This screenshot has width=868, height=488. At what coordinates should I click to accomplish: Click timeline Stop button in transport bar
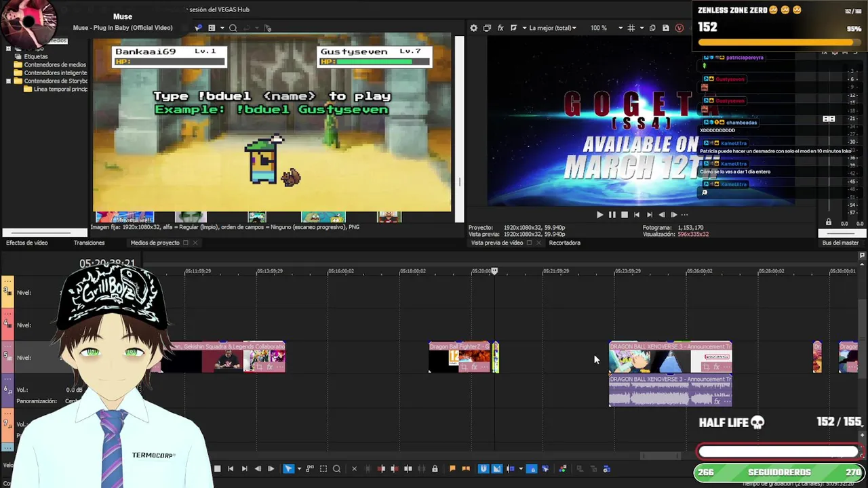point(217,468)
